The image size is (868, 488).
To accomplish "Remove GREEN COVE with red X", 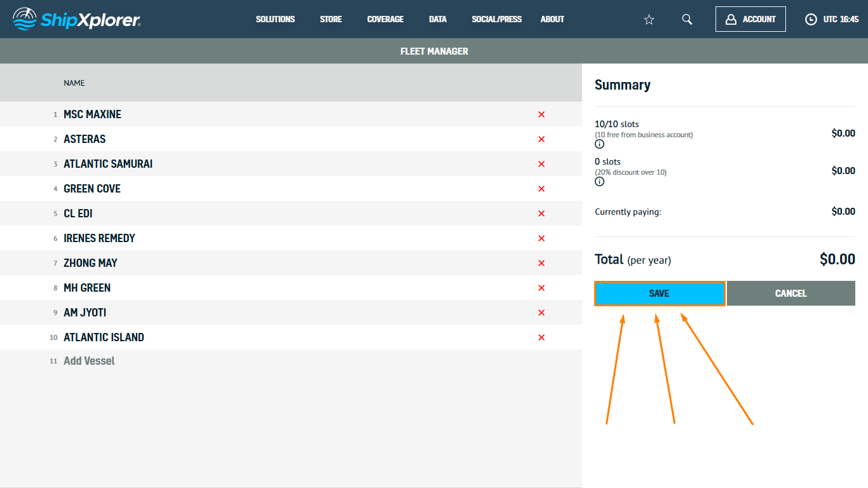I will pos(541,189).
